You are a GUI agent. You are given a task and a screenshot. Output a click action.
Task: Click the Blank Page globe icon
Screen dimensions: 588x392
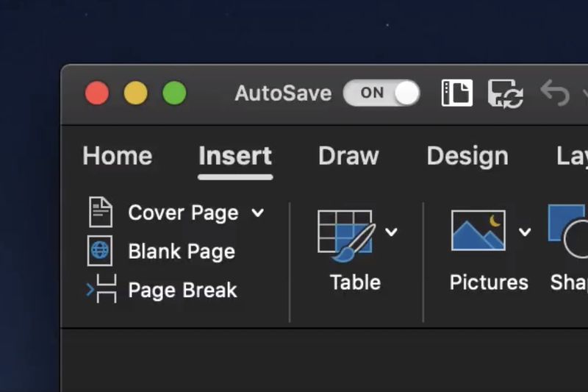pyautogui.click(x=100, y=251)
